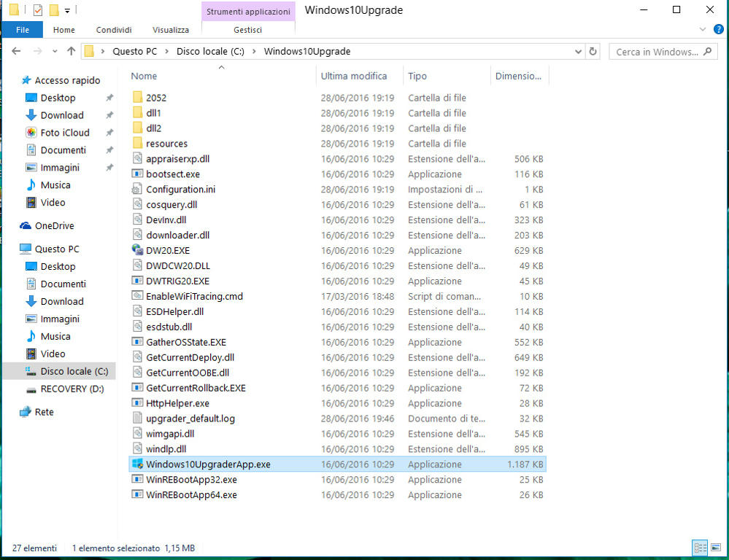The width and height of the screenshot is (729, 560).
Task: Click 'Disco locale (C:)' in the address path
Action: (210, 52)
